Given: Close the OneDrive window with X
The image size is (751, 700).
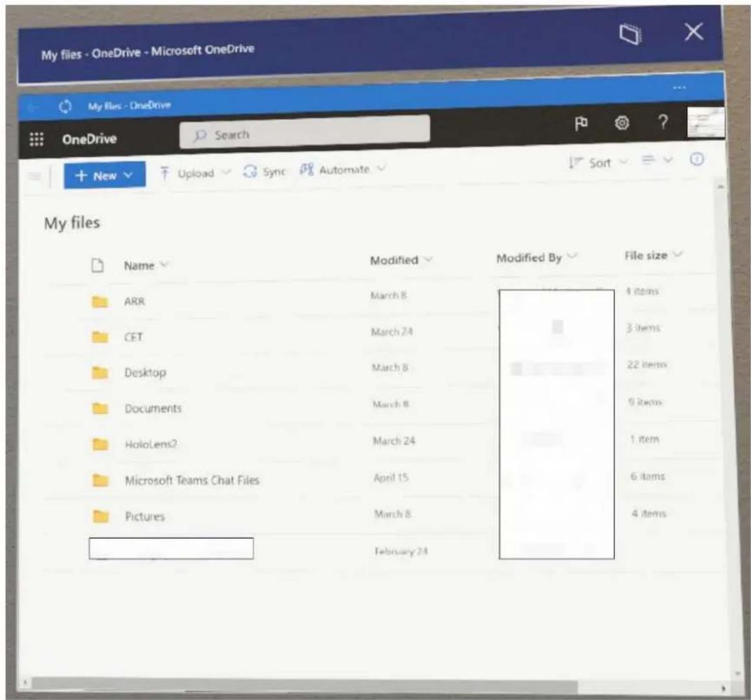Looking at the screenshot, I should 694,32.
